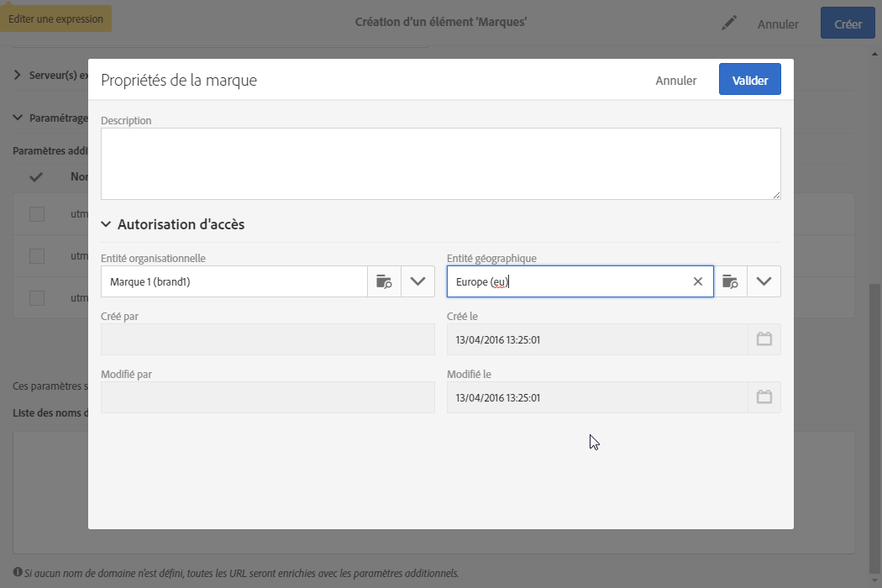Expand Entité organisationnelle dropdown list
Viewport: 882px width, 588px height.
[x=417, y=282]
